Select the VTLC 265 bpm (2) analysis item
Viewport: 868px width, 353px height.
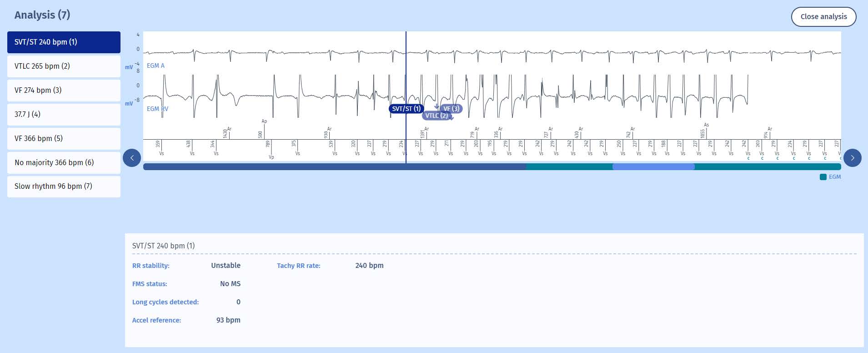point(64,66)
